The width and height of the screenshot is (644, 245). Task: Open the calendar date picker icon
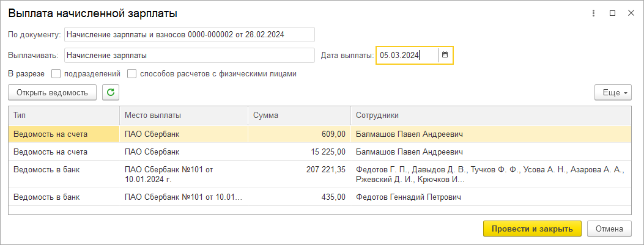pyautogui.click(x=445, y=55)
